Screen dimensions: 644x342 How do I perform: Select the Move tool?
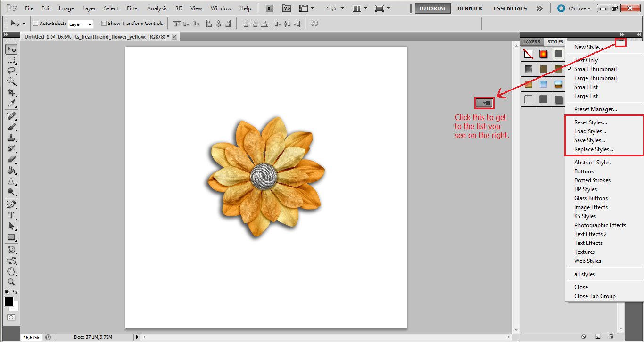(11, 49)
